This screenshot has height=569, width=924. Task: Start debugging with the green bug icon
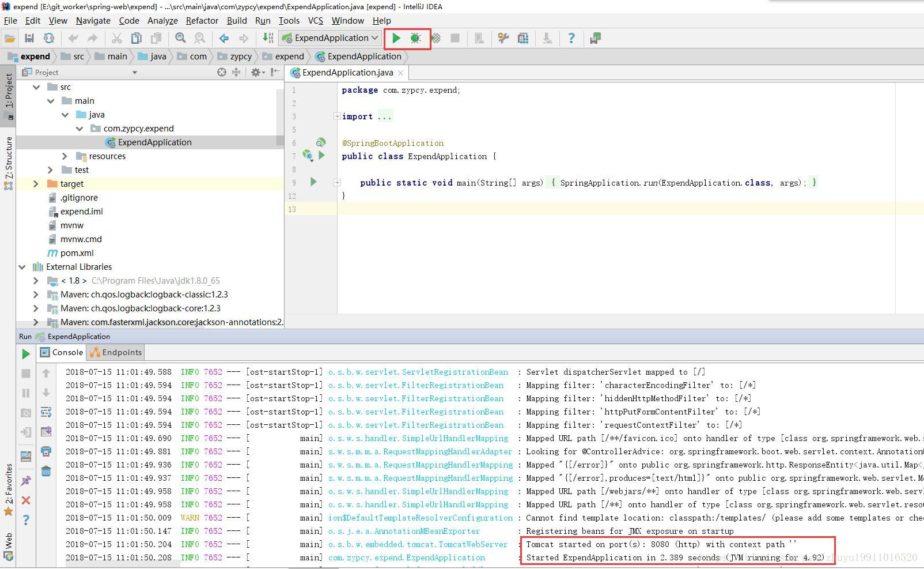coord(415,38)
